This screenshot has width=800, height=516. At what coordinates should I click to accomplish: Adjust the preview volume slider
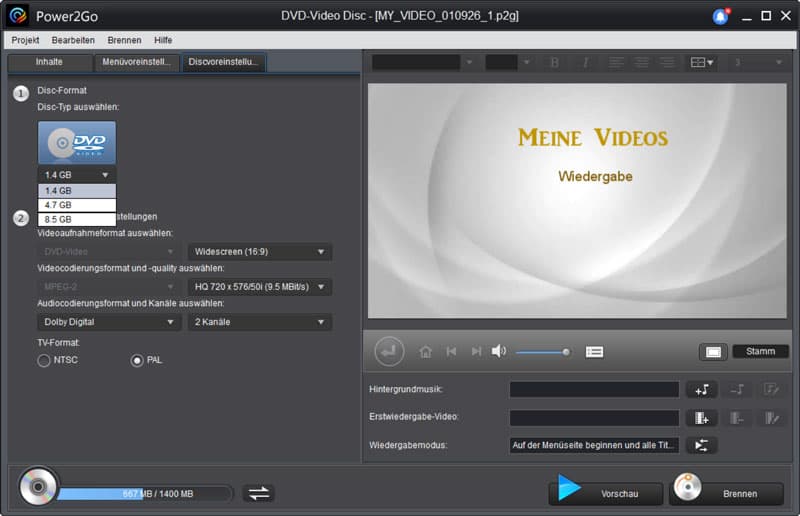coord(543,352)
